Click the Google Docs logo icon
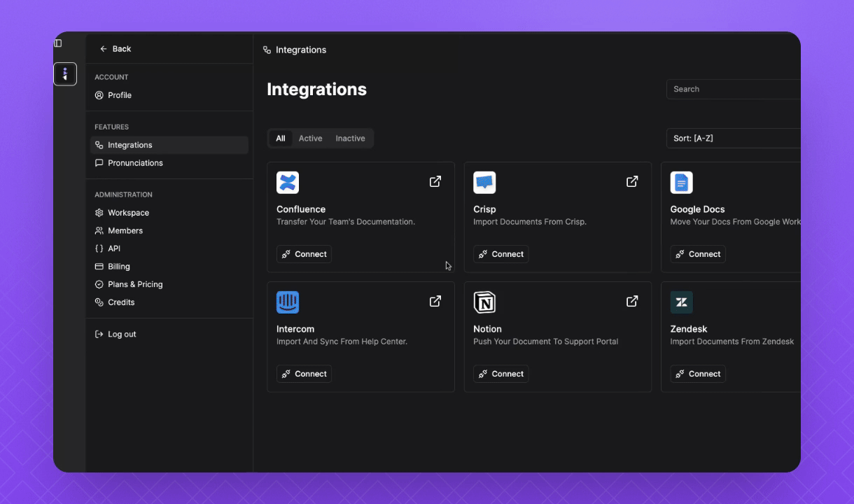This screenshot has height=504, width=854. pos(682,183)
